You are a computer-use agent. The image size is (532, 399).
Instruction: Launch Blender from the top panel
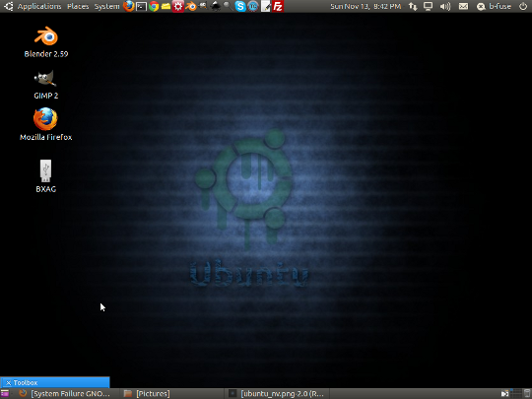pos(191,6)
